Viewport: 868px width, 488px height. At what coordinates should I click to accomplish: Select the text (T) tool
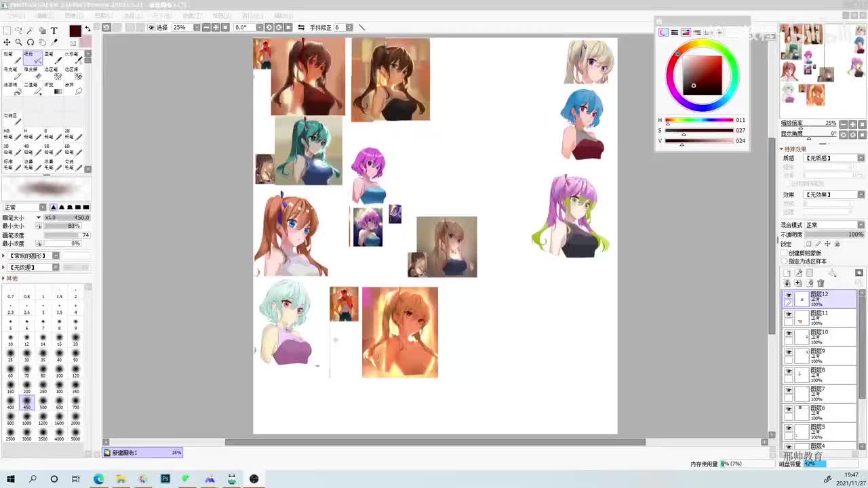pos(54,30)
